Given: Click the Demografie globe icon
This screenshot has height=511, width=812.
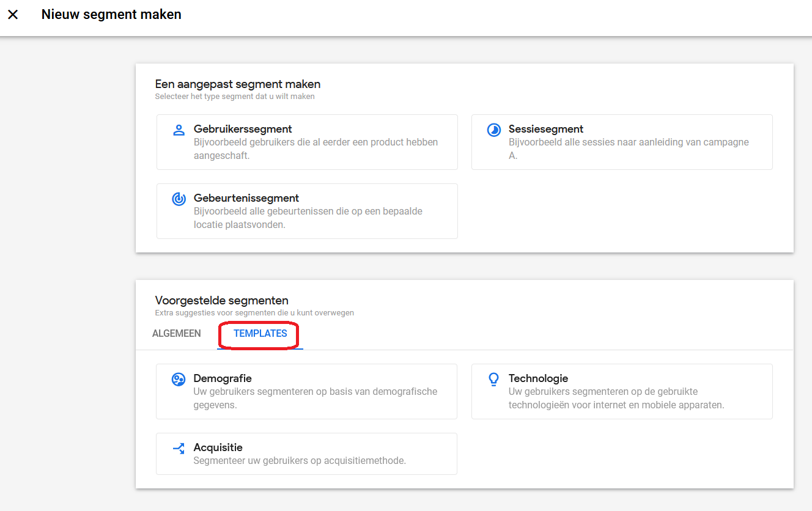Looking at the screenshot, I should tap(179, 379).
